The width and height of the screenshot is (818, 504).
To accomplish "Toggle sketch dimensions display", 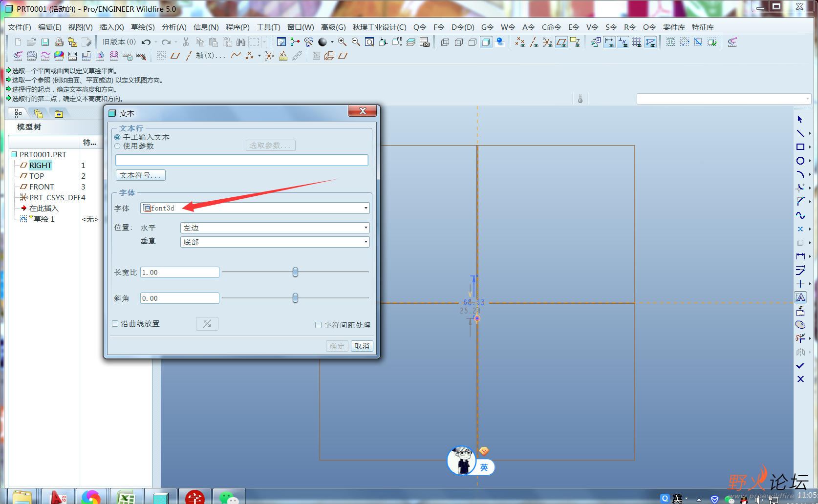I will coord(609,42).
